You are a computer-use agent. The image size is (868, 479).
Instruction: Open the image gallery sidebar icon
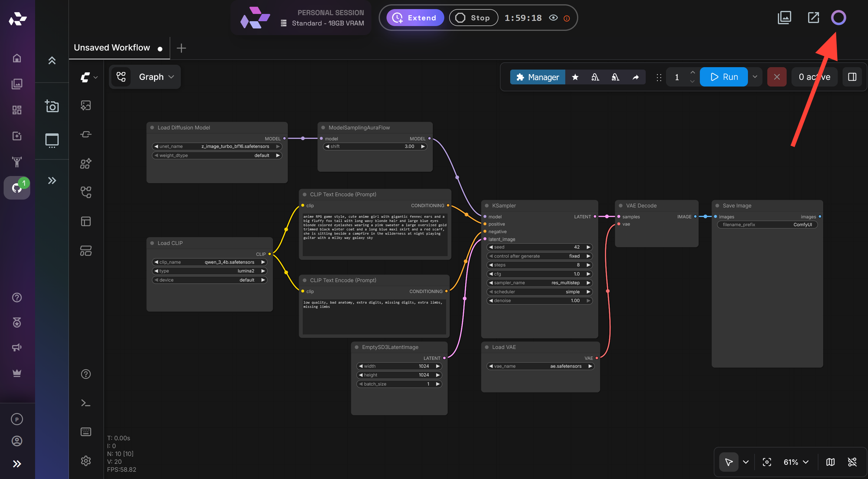click(x=17, y=84)
